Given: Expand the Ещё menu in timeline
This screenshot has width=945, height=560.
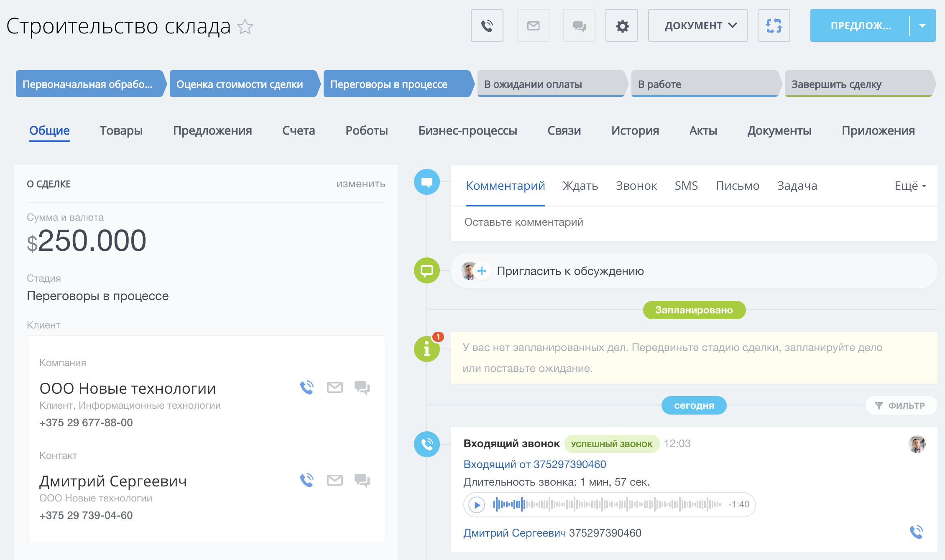Looking at the screenshot, I should pos(910,186).
